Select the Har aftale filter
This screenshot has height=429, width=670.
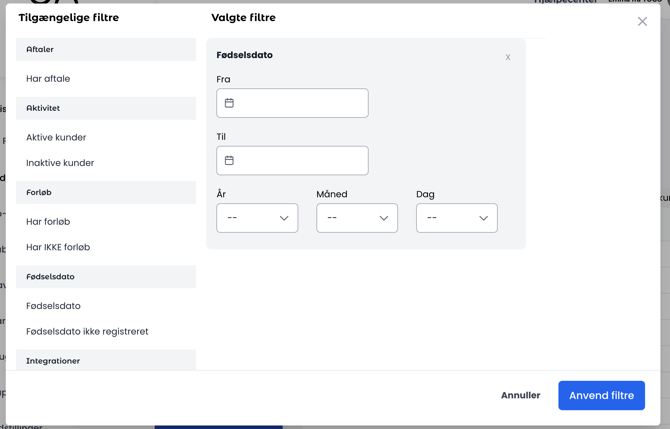48,79
